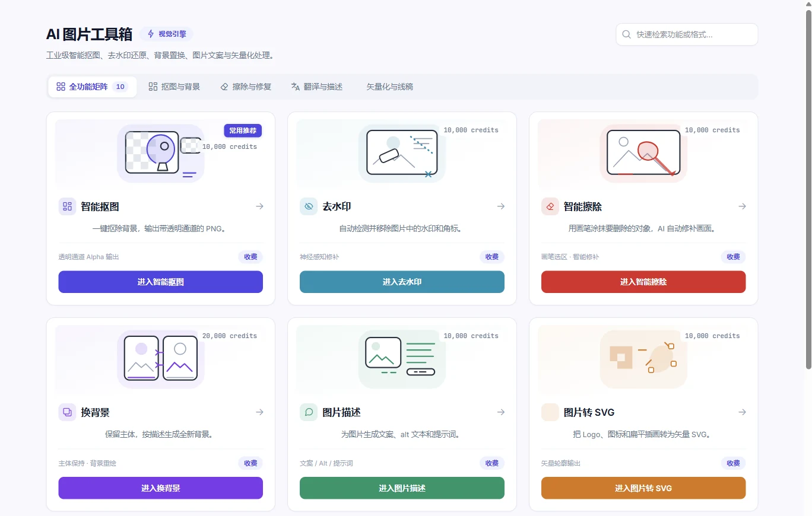Select the 全功能矩阵 tab
This screenshot has height=516, width=812.
[x=92, y=87]
